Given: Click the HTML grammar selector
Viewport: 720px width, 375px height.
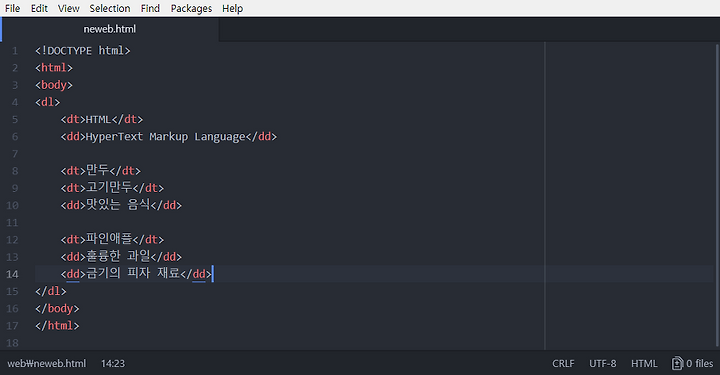Looking at the screenshot, I should click(644, 364).
